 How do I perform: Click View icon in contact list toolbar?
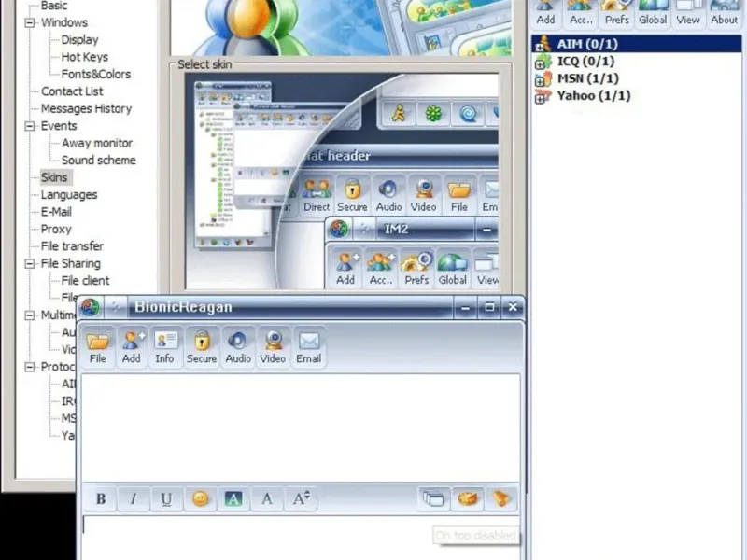click(x=688, y=13)
